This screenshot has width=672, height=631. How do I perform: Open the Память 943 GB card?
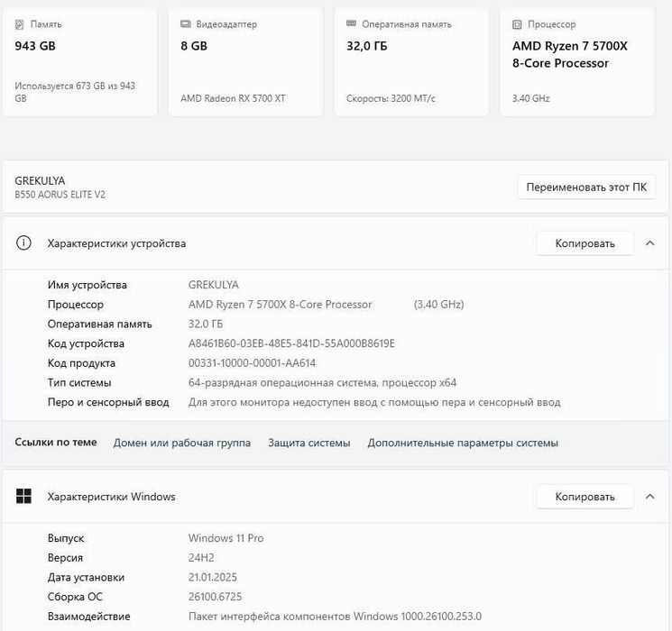coord(79,62)
